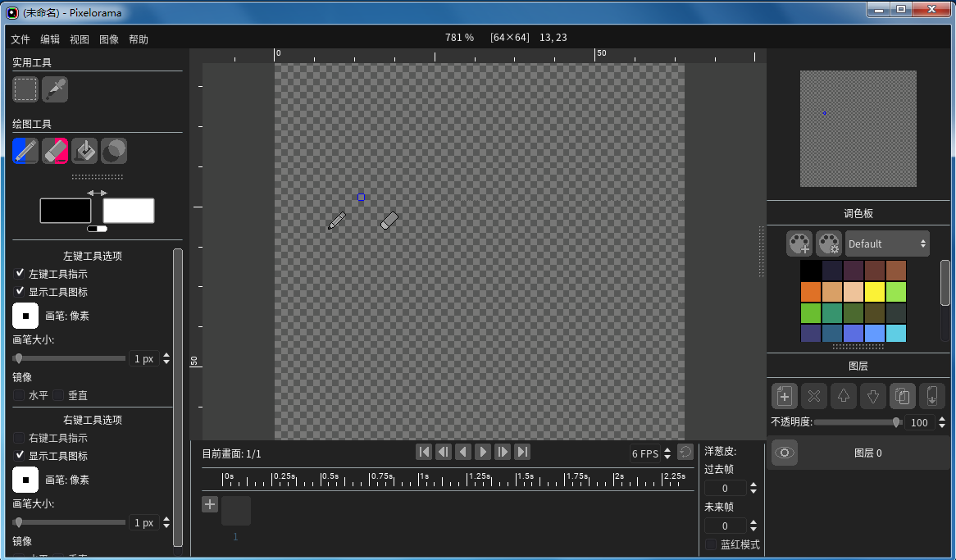
Task: Click 过去帧 onion skin stepper
Action: 753,488
